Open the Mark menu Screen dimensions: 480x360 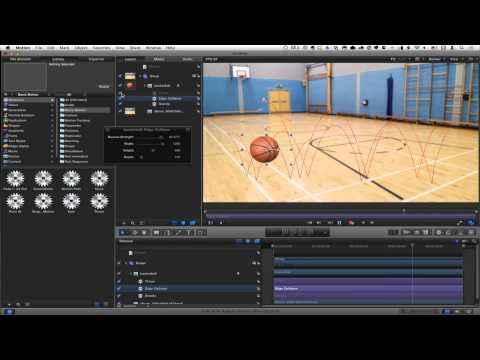click(64, 48)
